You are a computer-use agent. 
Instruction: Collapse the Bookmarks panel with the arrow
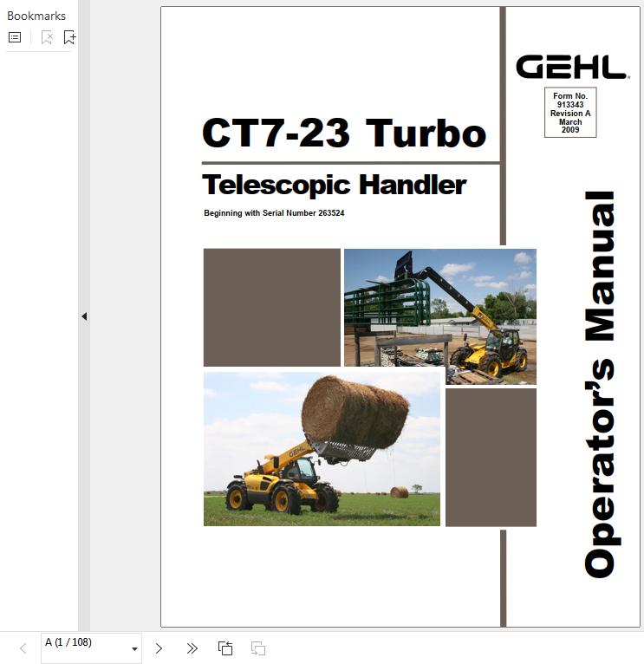coord(84,316)
